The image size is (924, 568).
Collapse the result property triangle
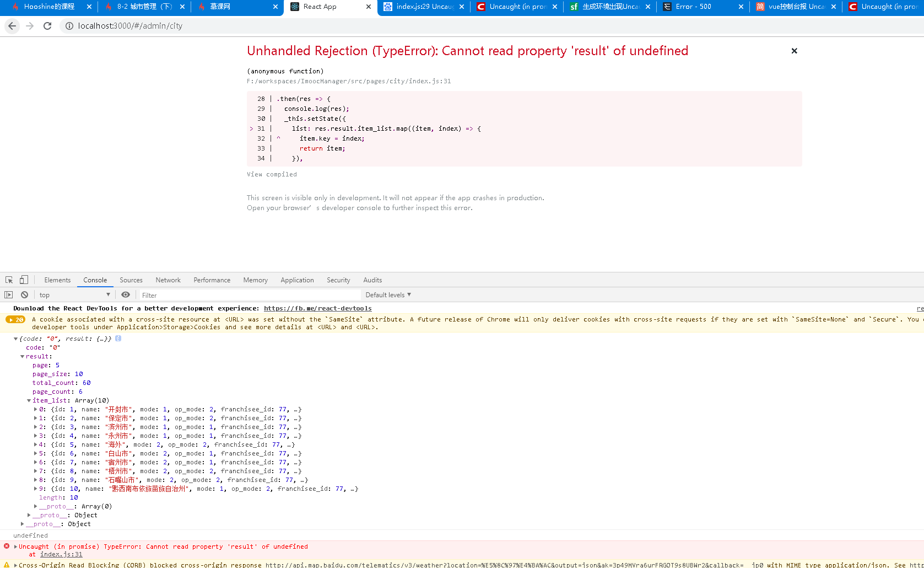[x=23, y=357]
